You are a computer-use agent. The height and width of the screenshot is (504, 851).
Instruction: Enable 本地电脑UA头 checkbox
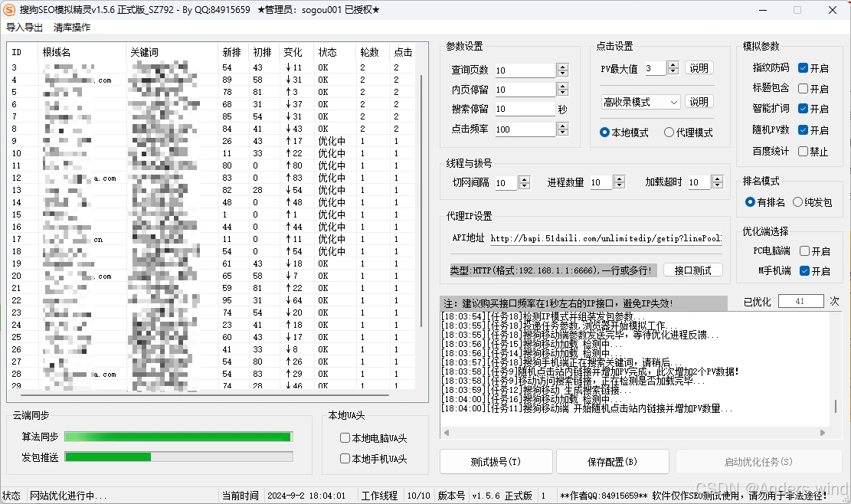(345, 438)
